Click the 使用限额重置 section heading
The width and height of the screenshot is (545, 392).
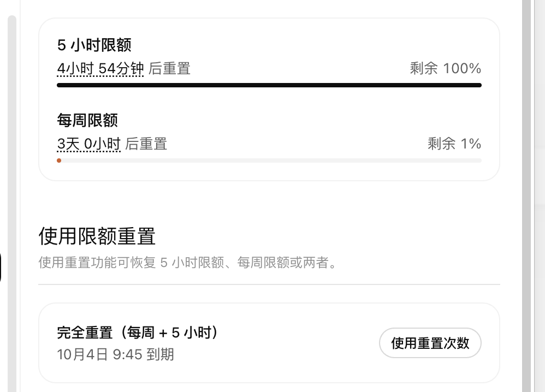click(x=97, y=236)
